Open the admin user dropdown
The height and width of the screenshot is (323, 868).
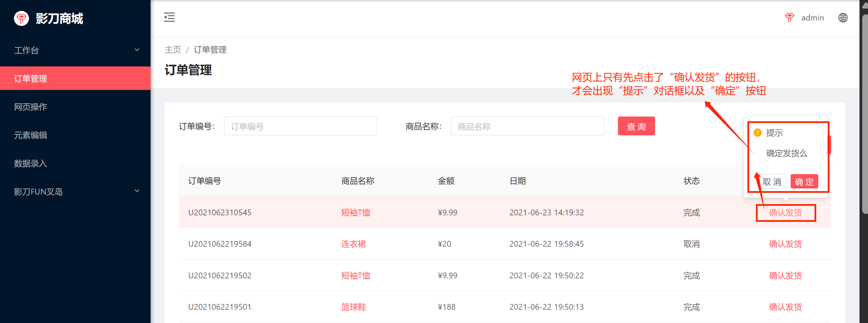(x=812, y=18)
